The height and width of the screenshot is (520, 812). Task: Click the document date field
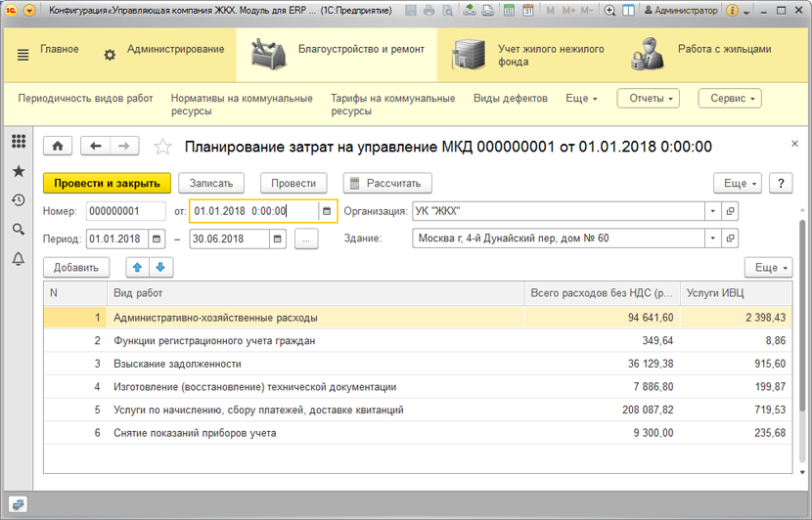pyautogui.click(x=254, y=211)
